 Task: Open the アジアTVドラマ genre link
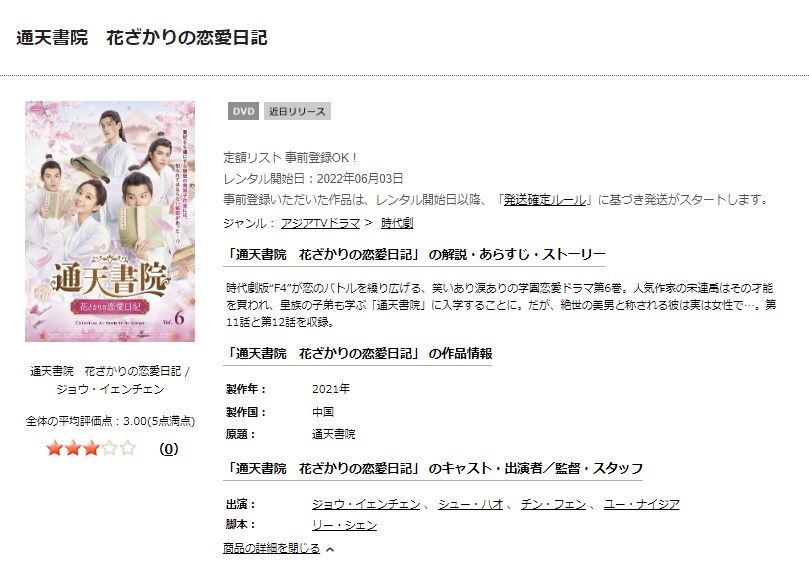320,223
